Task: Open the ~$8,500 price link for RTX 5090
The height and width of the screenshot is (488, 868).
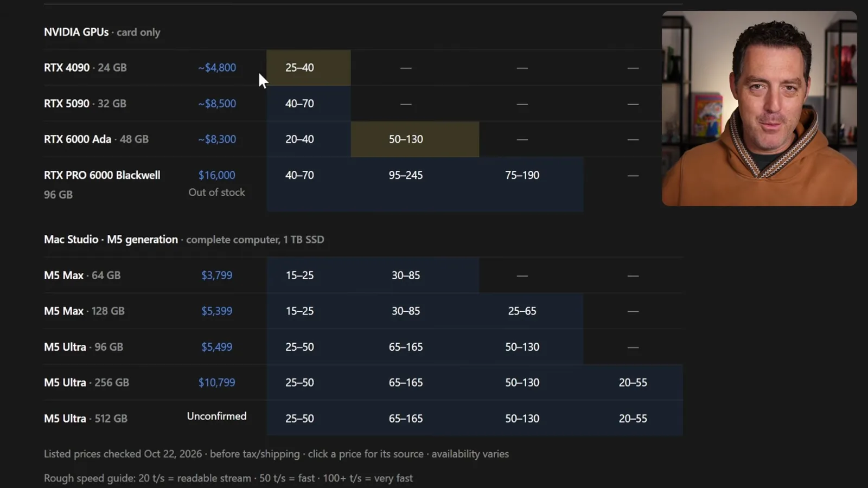Action: click(217, 104)
